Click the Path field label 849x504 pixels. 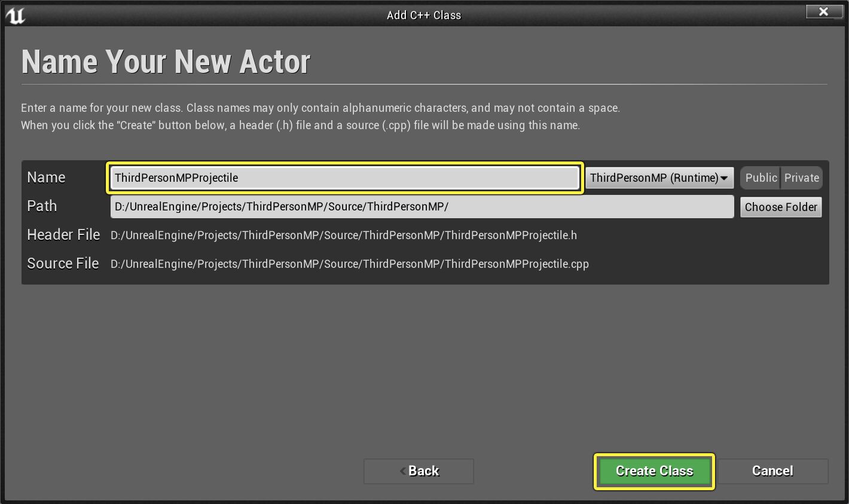(x=42, y=206)
